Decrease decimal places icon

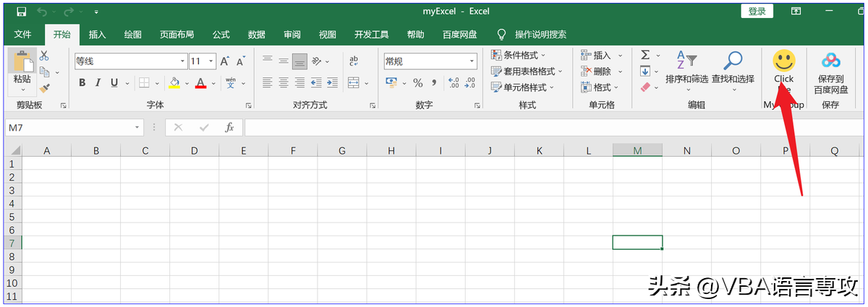coord(471,83)
